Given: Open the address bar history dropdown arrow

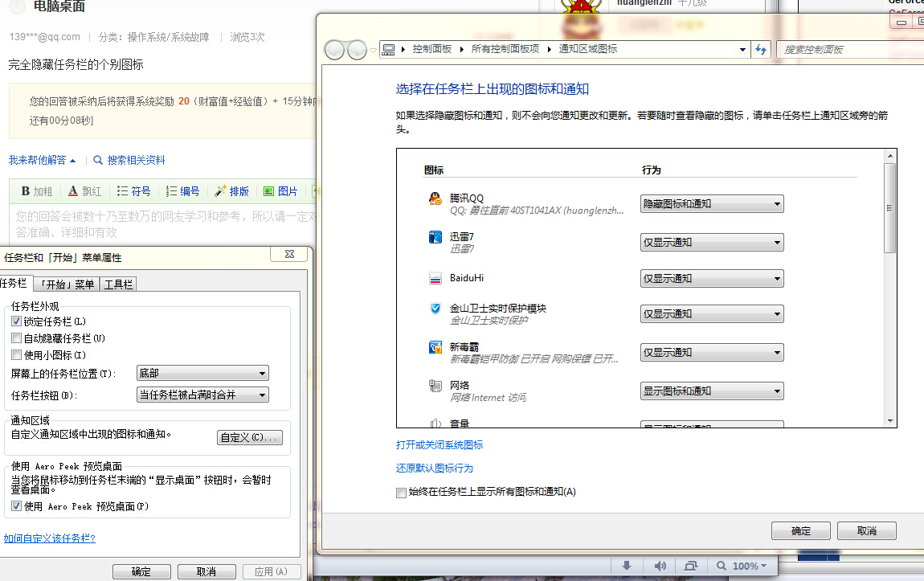Looking at the screenshot, I should point(742,50).
